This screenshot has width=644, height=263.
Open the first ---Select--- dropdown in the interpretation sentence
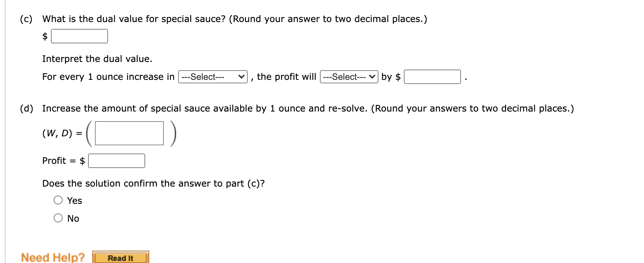212,76
